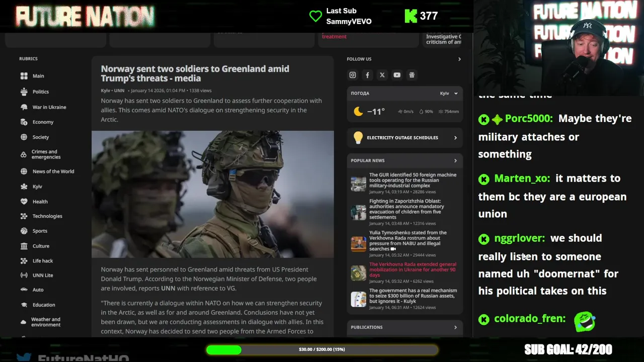
Task: Open the Politics rubric
Action: (41, 92)
